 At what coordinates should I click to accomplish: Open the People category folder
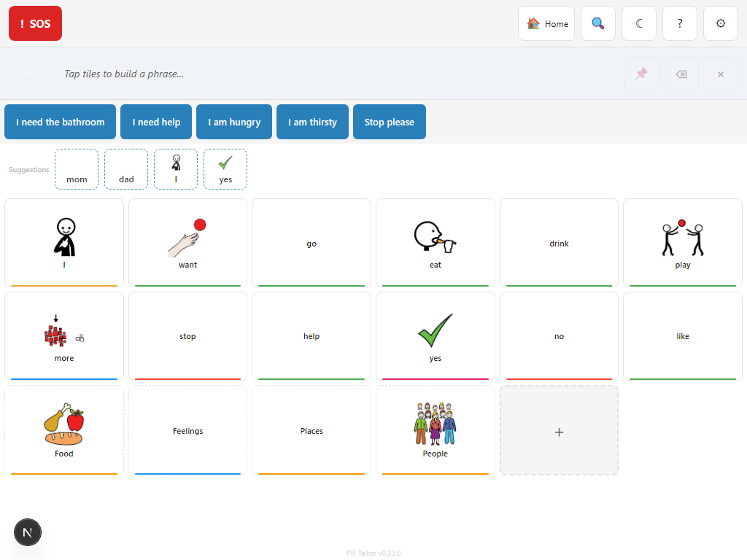tap(436, 430)
